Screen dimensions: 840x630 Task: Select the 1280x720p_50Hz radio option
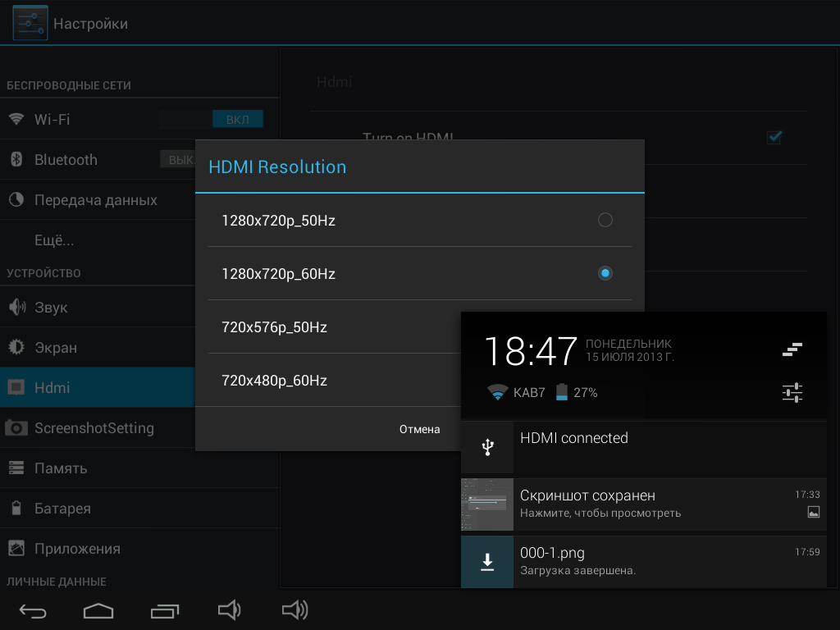click(605, 220)
